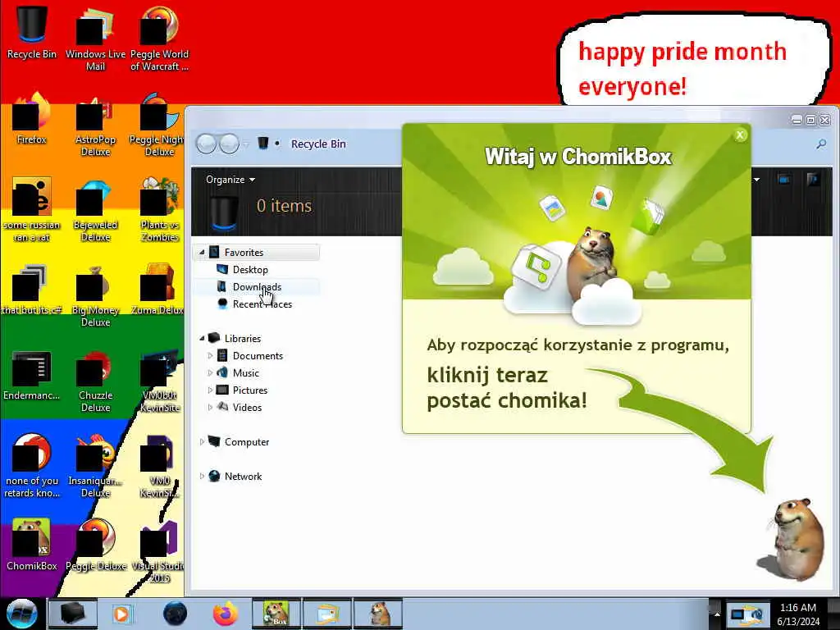Toggle the preview pane button
The image size is (840, 630).
[x=783, y=180]
